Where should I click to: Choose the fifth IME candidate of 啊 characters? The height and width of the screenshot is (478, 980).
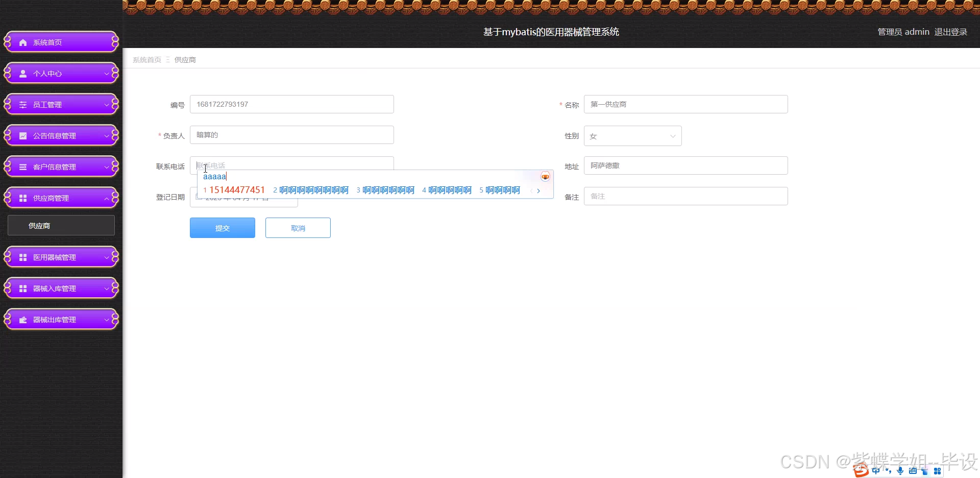(500, 190)
